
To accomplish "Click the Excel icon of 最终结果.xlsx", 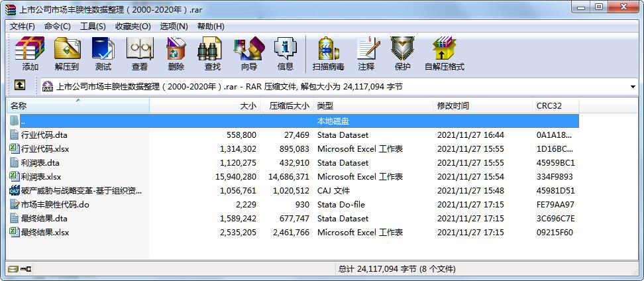I will click(x=14, y=233).
